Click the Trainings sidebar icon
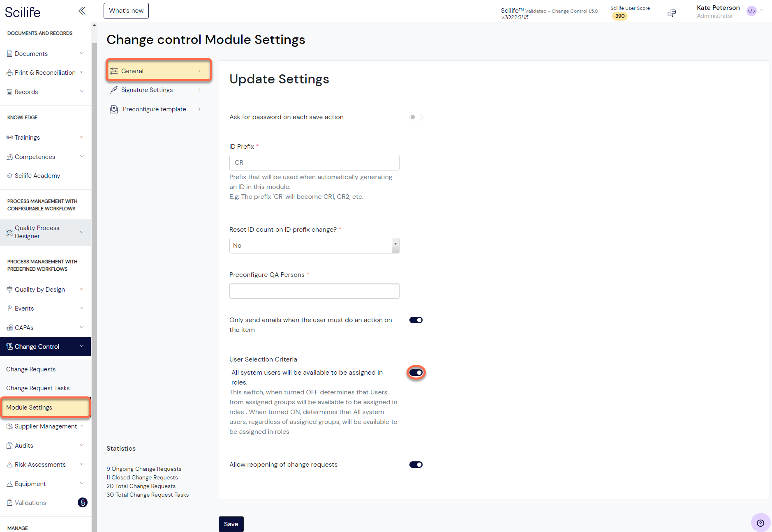The height and width of the screenshot is (532, 772). pyautogui.click(x=9, y=138)
